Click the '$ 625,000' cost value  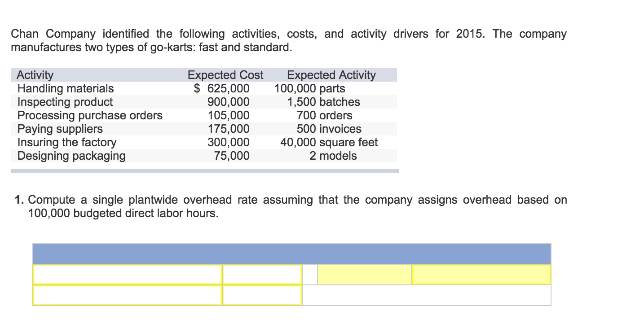[x=222, y=88]
